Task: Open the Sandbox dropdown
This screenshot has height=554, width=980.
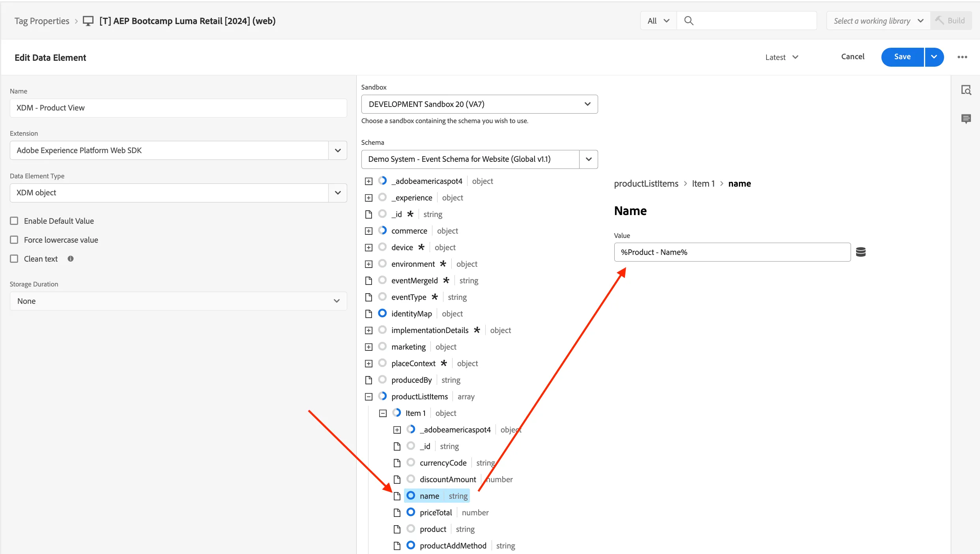Action: 479,104
